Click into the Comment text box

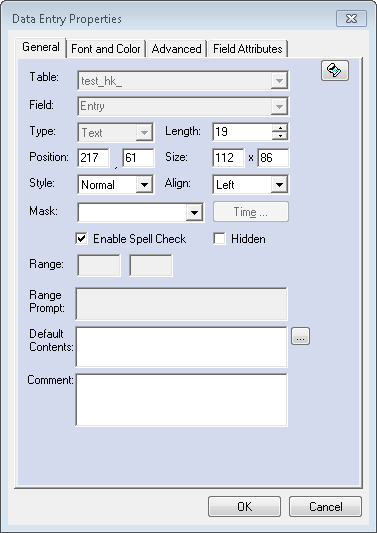tap(182, 400)
